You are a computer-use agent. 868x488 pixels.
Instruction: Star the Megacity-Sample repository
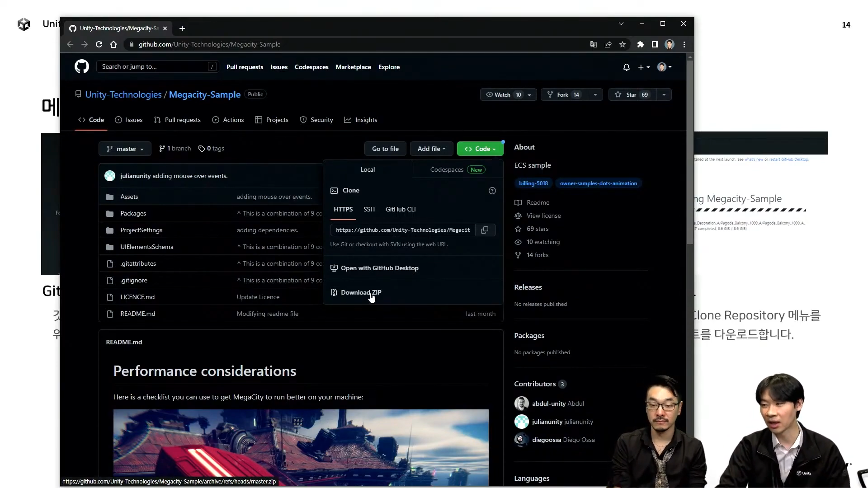click(x=632, y=95)
